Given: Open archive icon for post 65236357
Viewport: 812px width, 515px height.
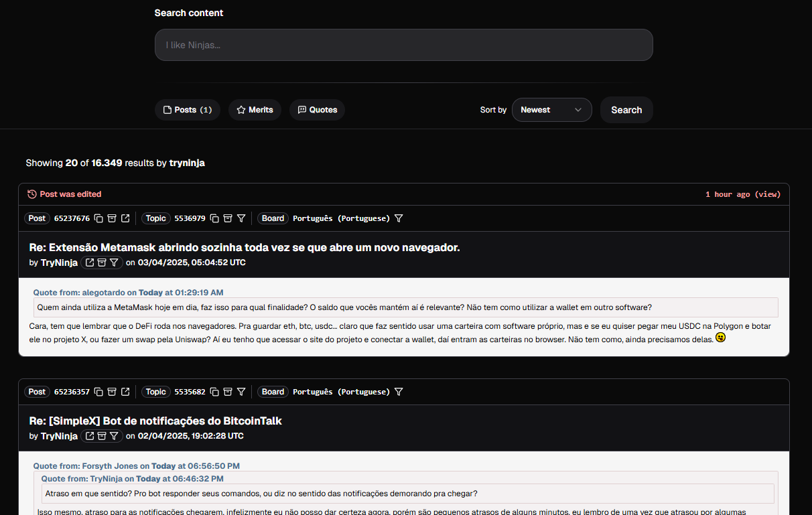Looking at the screenshot, I should [x=112, y=392].
